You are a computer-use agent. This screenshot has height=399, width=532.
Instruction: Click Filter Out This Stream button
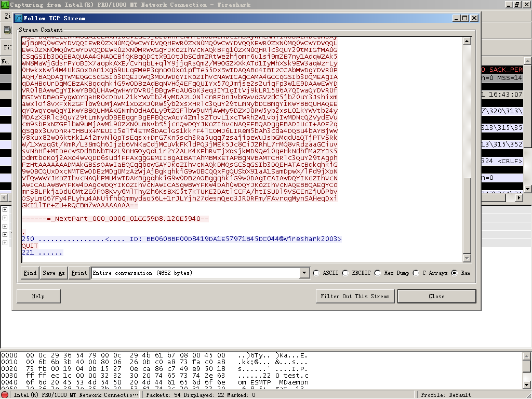(355, 296)
